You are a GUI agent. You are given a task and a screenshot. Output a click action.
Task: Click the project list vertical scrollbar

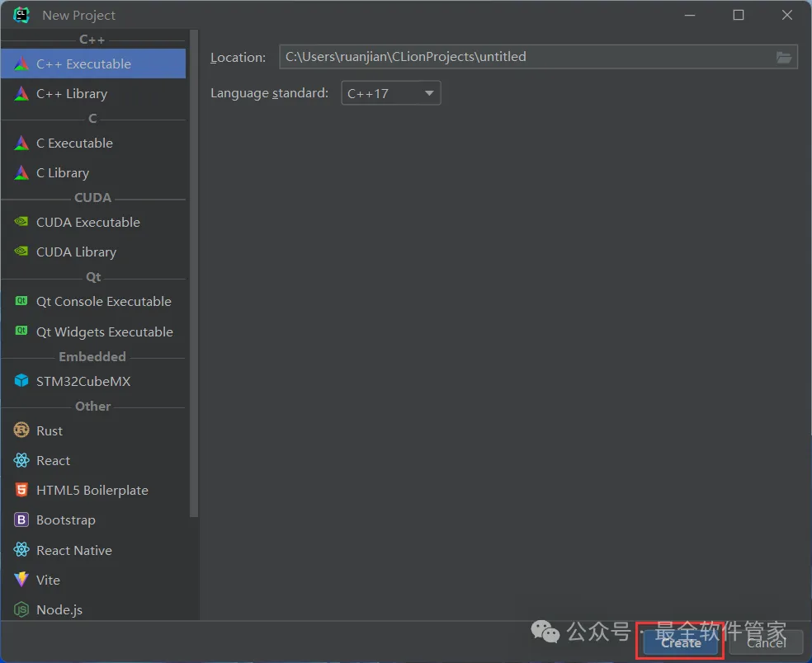click(x=194, y=273)
